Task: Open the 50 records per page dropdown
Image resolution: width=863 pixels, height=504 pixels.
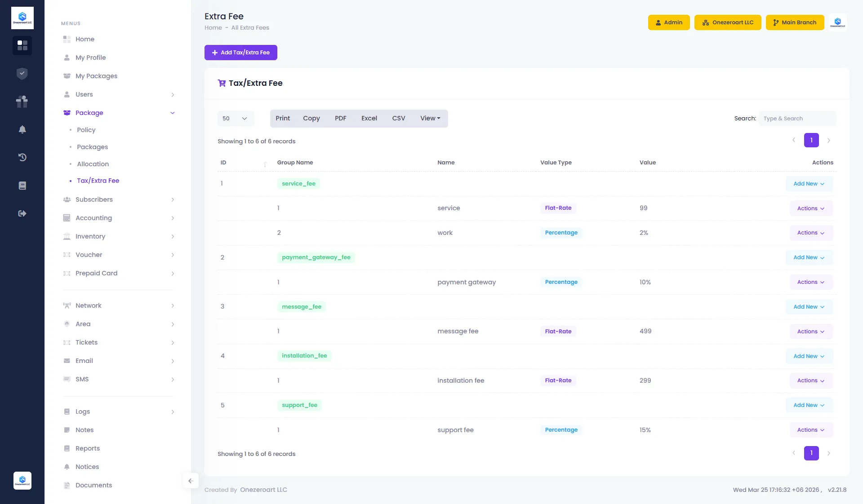Action: [x=236, y=119]
